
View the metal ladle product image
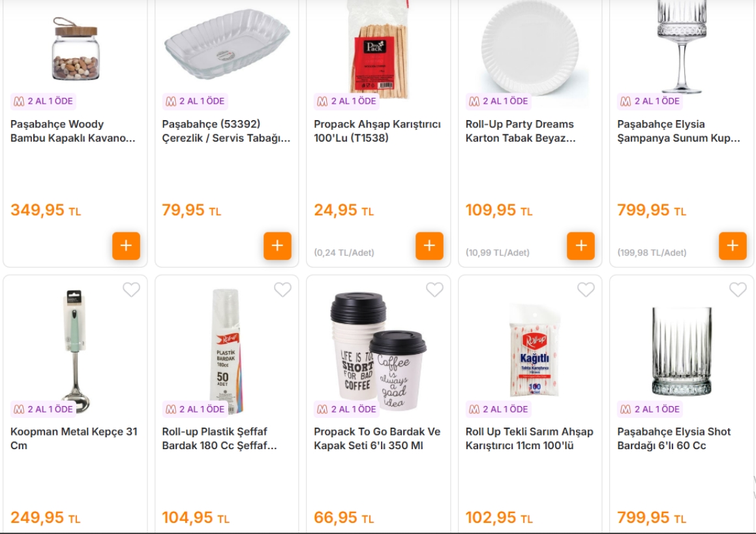click(x=75, y=351)
